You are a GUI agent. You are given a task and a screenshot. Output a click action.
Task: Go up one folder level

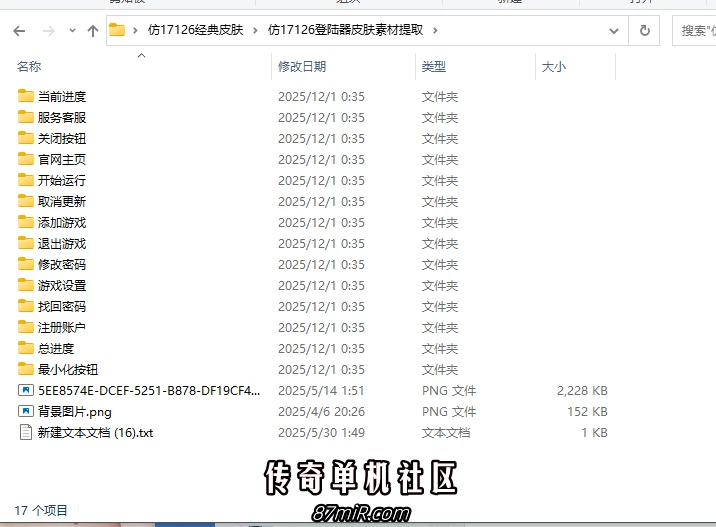(x=93, y=31)
